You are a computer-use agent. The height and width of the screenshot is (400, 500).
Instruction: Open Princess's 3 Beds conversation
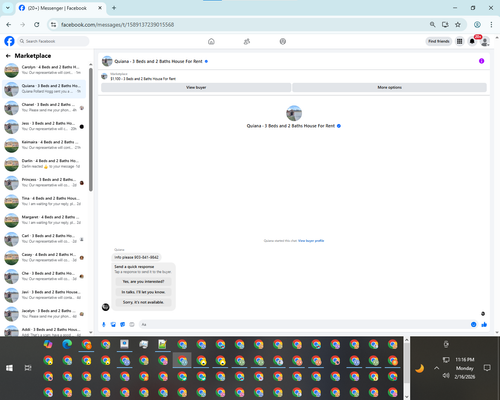pos(44,182)
